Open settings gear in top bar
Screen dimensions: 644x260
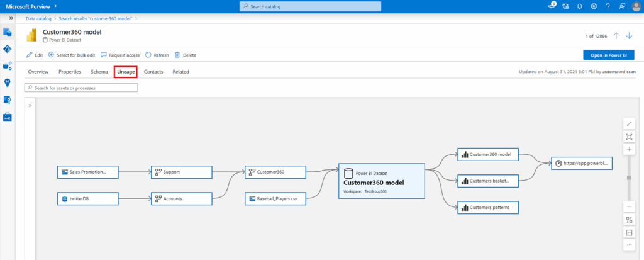click(x=594, y=6)
